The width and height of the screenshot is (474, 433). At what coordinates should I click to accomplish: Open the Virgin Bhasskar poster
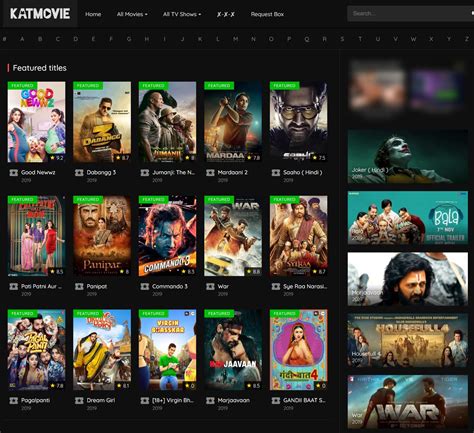click(x=167, y=350)
